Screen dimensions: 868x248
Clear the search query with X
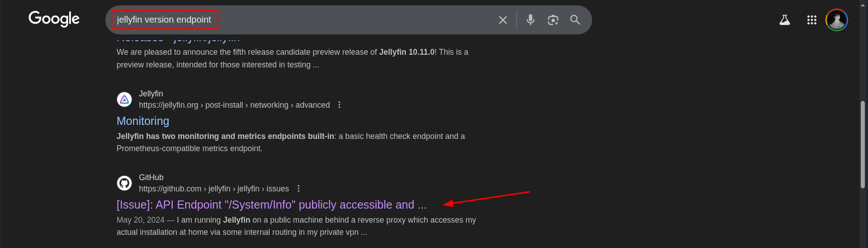click(503, 20)
